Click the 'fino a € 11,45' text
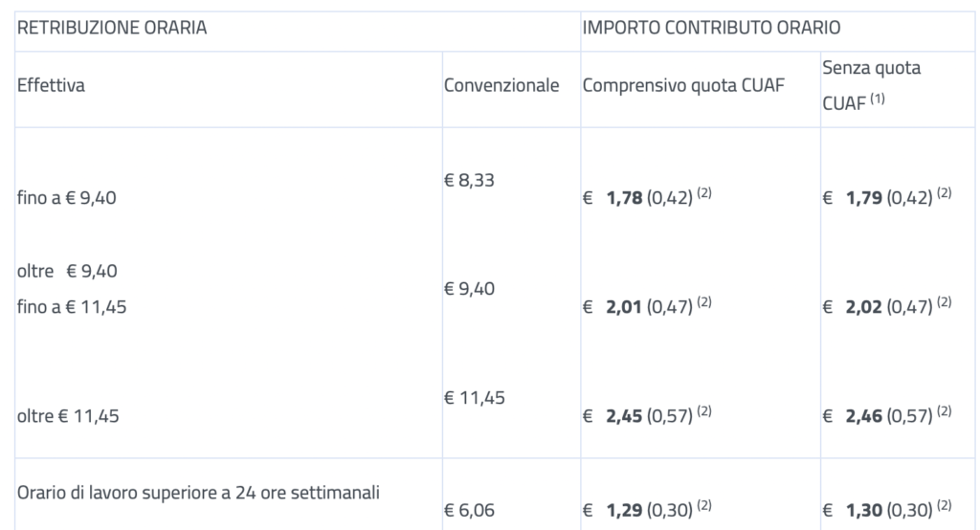 pos(72,307)
